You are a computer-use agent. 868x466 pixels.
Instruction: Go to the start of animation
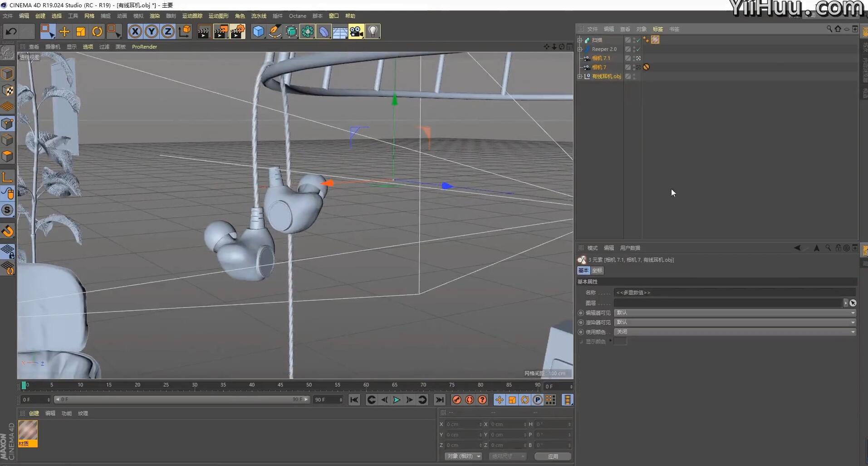(x=354, y=400)
